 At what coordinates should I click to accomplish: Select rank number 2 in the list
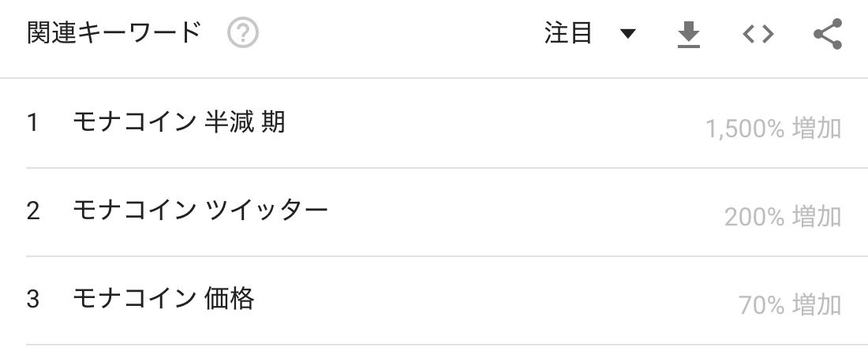point(32,211)
